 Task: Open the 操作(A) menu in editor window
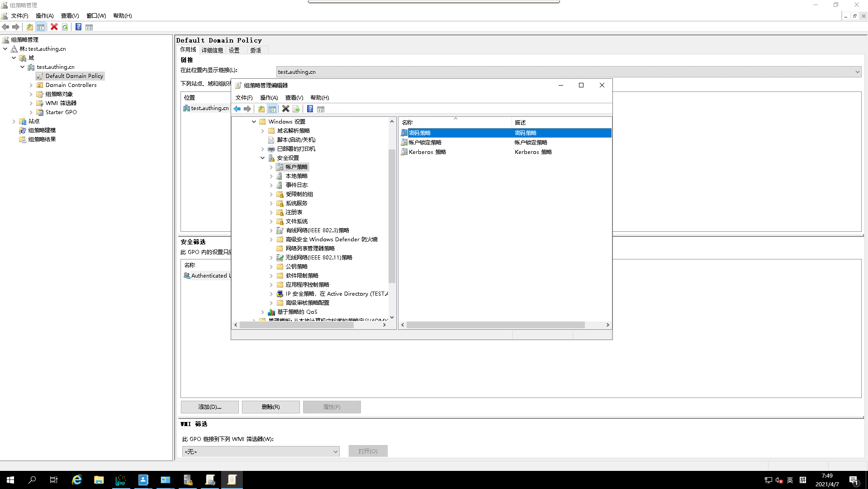(x=269, y=98)
